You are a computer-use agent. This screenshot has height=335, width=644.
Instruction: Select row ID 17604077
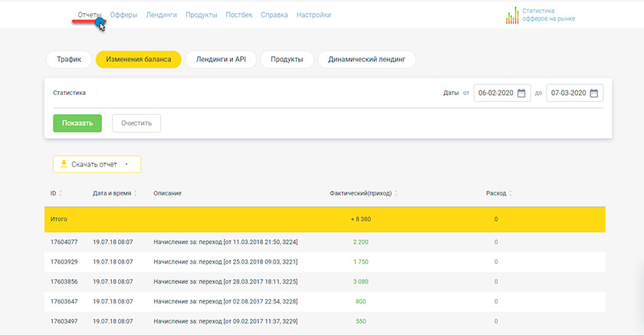point(64,242)
